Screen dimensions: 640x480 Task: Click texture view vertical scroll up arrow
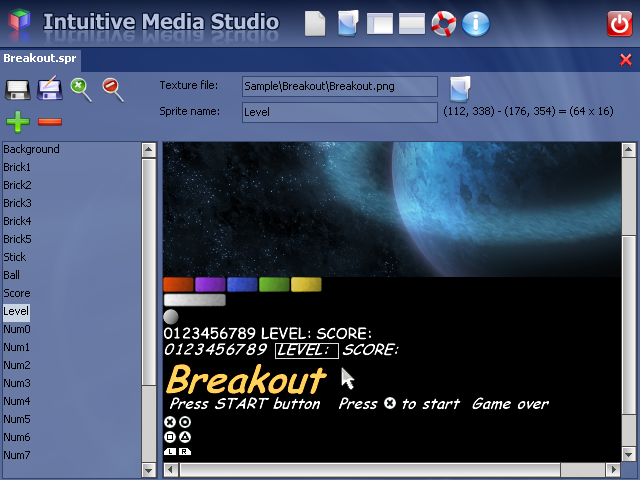pyautogui.click(x=629, y=150)
